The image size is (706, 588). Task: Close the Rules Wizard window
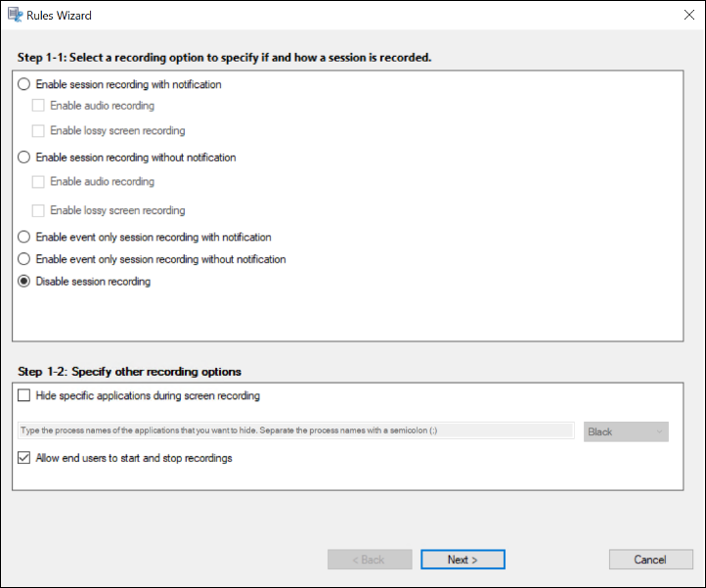(x=688, y=15)
